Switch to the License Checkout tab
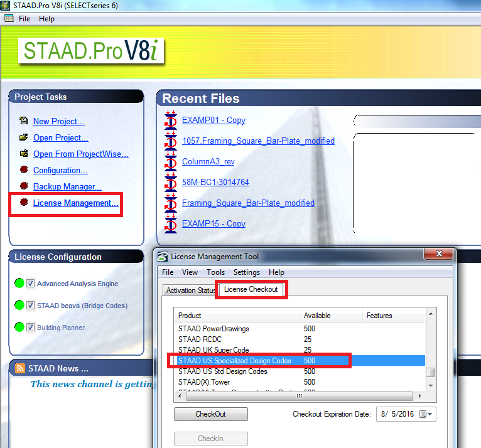The width and height of the screenshot is (481, 448). (251, 289)
